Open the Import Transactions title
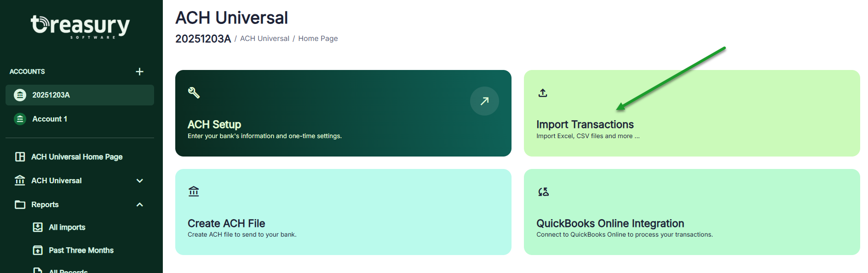Image resolution: width=868 pixels, height=273 pixels. (x=585, y=124)
